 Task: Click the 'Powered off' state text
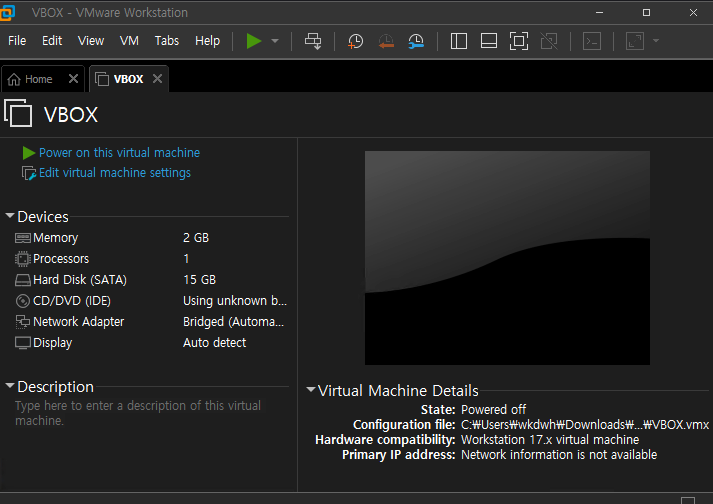point(493,410)
